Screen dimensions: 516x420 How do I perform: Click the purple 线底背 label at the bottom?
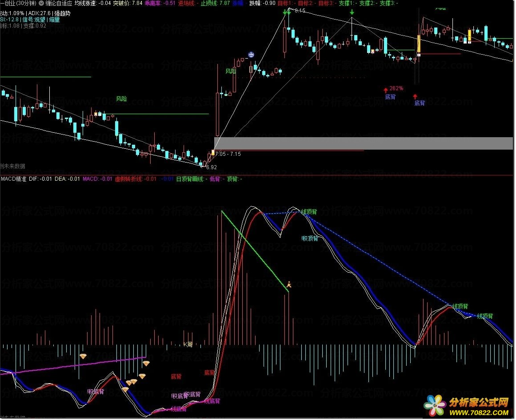[179, 409]
